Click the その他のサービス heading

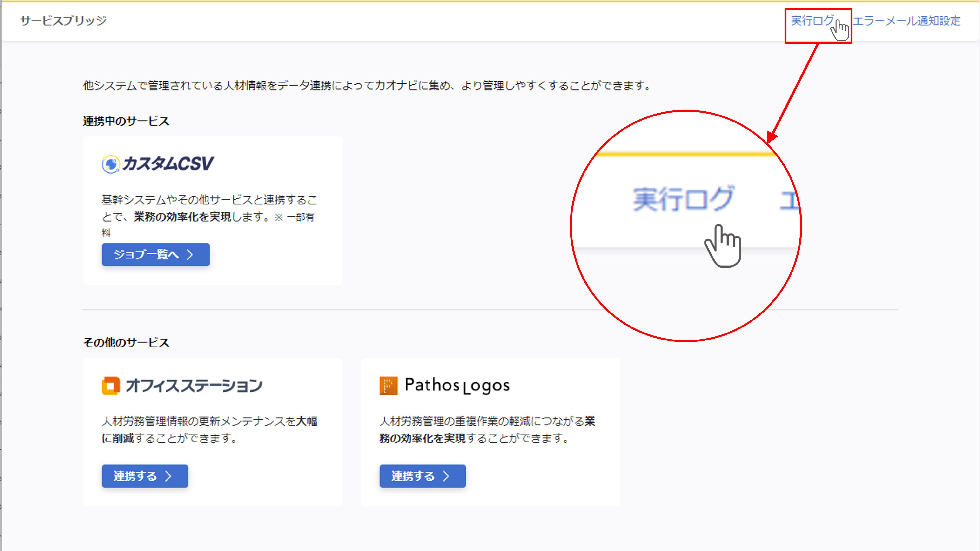click(x=126, y=342)
